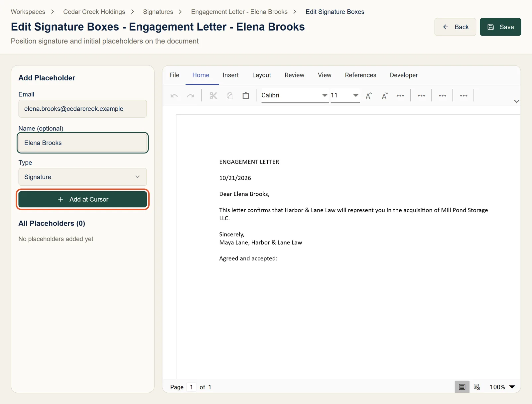Expand the font name dropdown arrow
Screen dimensions: 532x404
click(325, 96)
